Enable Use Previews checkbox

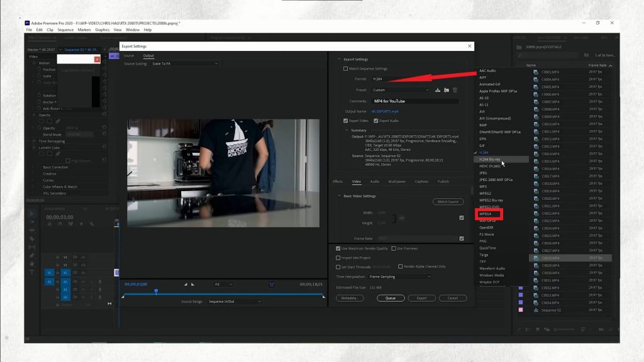pyautogui.click(x=394, y=248)
